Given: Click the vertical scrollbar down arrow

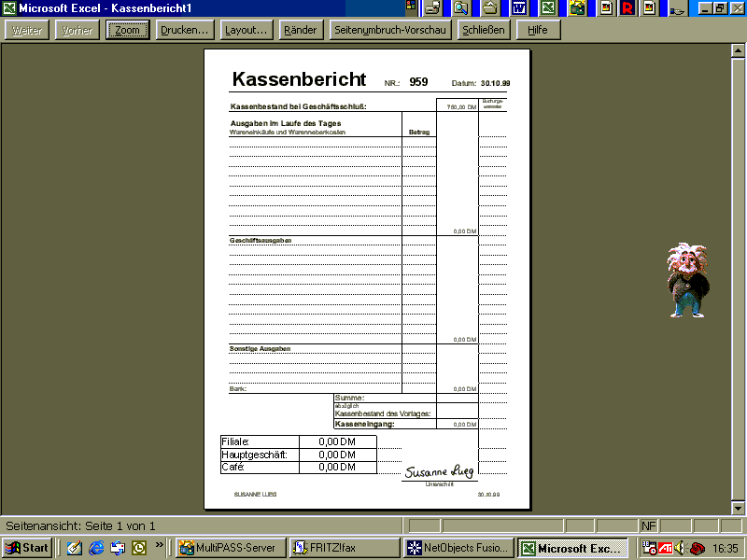Looking at the screenshot, I should [x=738, y=508].
